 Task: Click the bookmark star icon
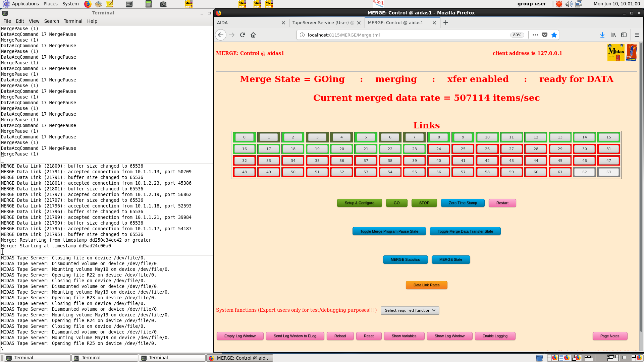click(554, 35)
